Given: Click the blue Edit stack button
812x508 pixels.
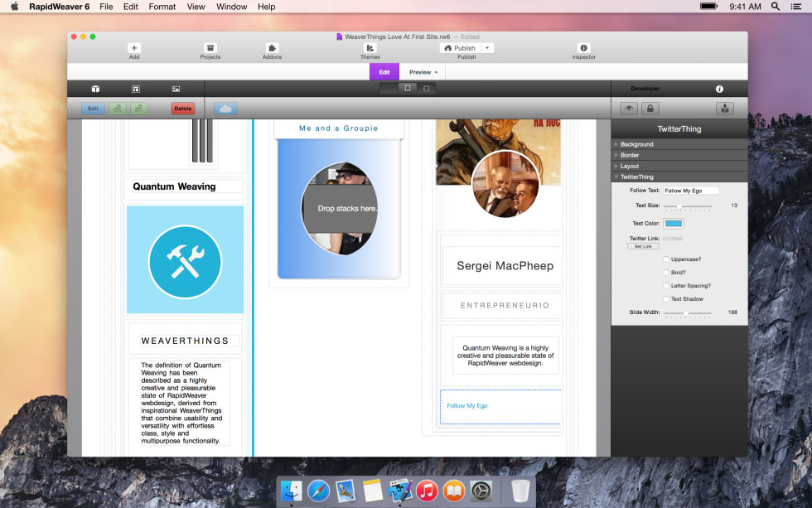Looking at the screenshot, I should (93, 109).
